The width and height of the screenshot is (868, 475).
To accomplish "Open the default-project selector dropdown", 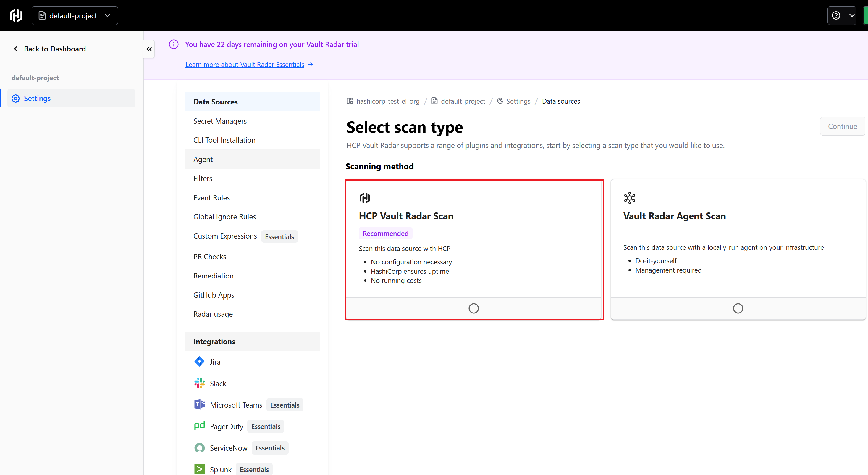I will pyautogui.click(x=75, y=15).
